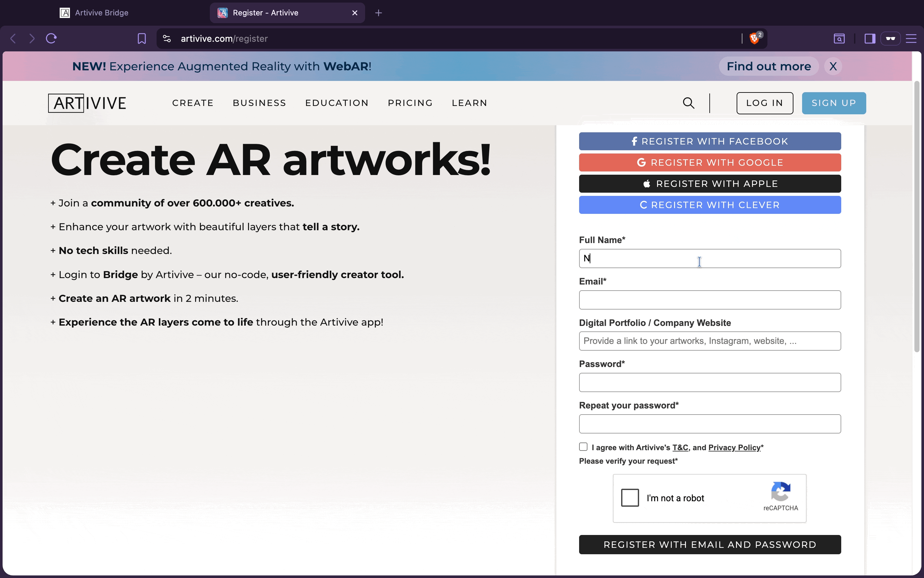Switch to the Artivive Bridge tab
Image resolution: width=924 pixels, height=578 pixels.
(102, 13)
